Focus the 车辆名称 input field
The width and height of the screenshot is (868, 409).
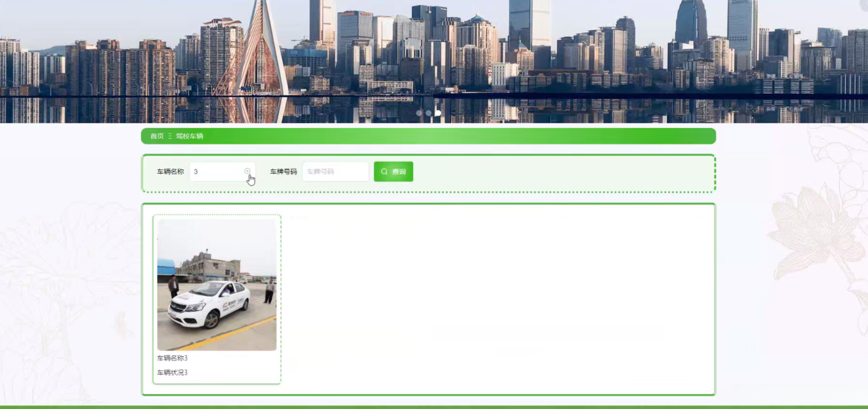[217, 172]
